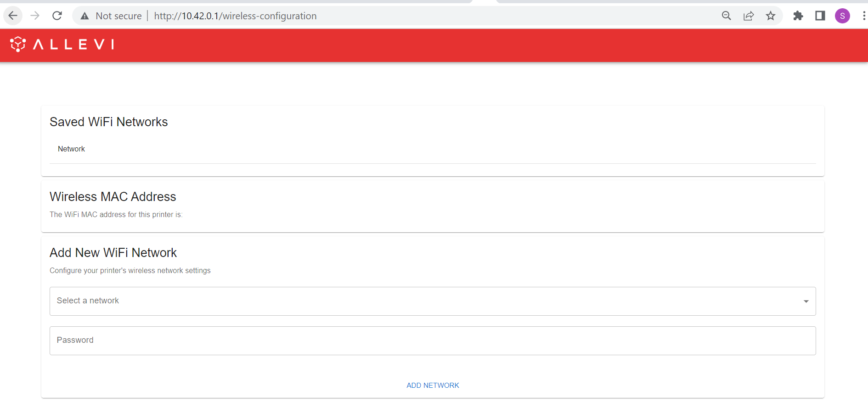
Task: Bookmark this page with the star icon
Action: [x=771, y=16]
